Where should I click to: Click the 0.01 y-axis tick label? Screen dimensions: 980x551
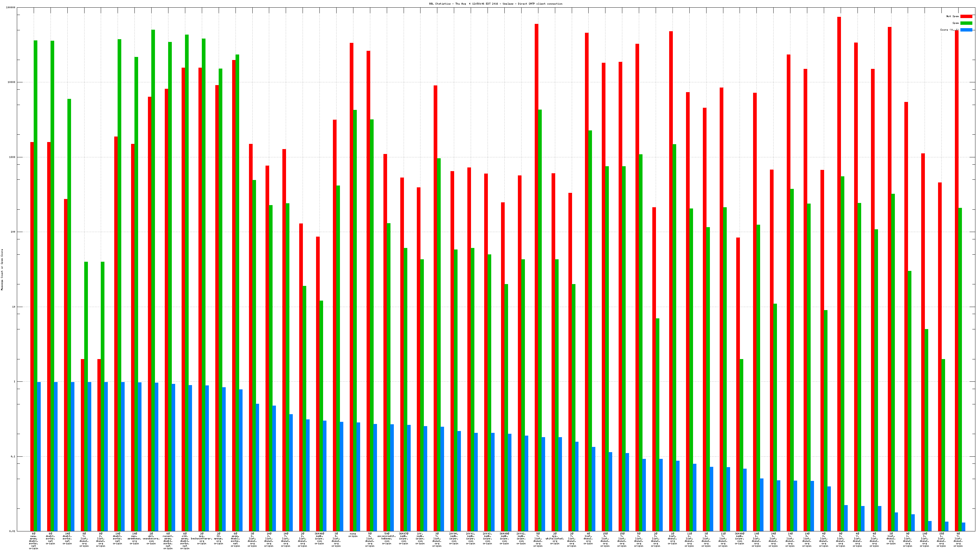click(13, 531)
